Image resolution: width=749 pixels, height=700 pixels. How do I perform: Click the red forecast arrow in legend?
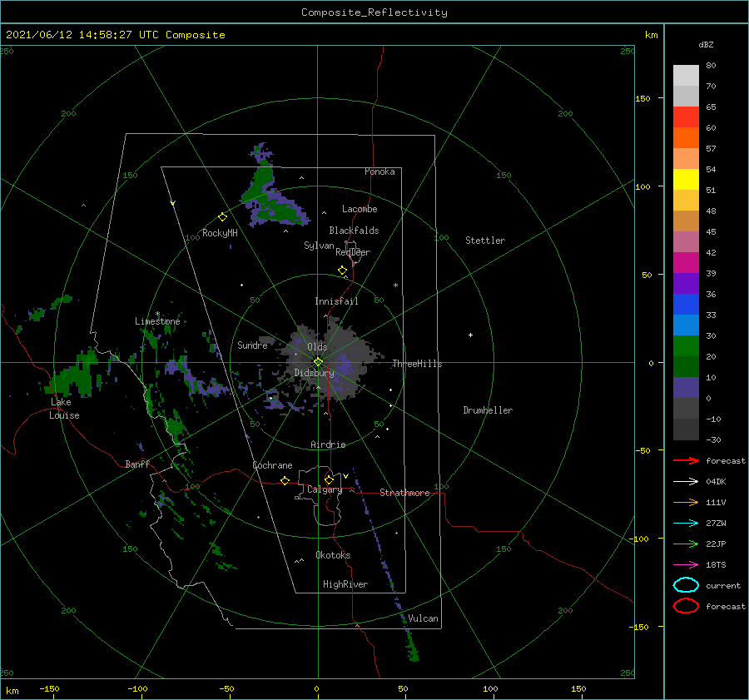[x=686, y=460]
